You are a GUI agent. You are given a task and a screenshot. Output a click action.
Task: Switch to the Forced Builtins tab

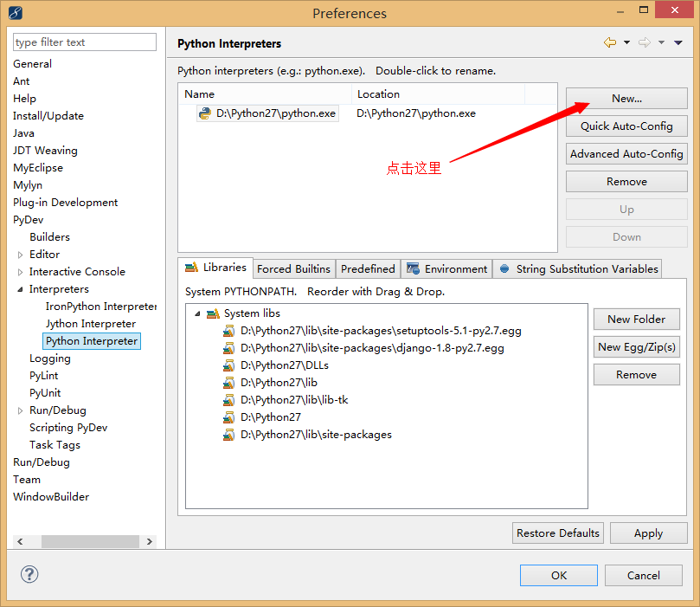coord(293,269)
